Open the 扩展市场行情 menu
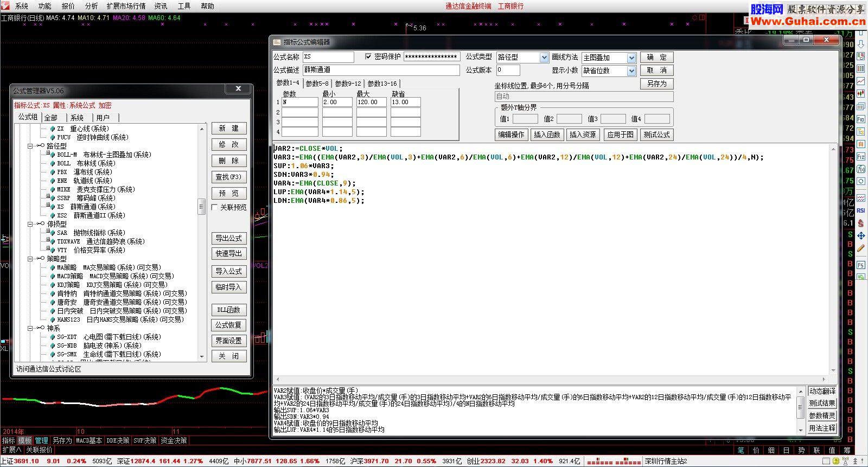868x467 pixels. [126, 6]
